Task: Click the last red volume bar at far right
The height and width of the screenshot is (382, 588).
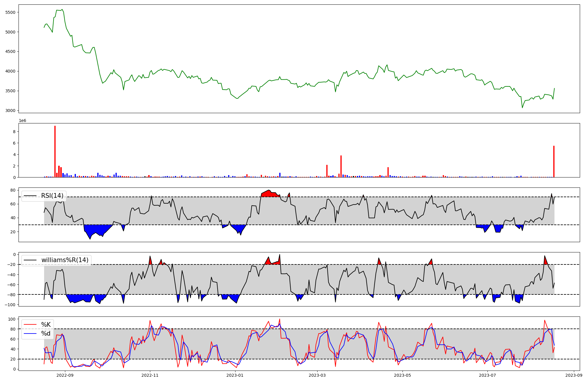Action: tap(554, 162)
